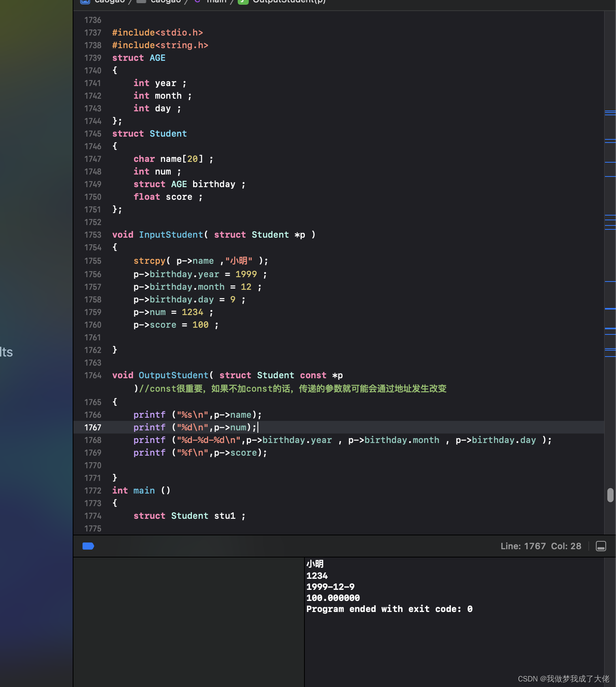The width and height of the screenshot is (616, 687).
Task: Click console output line 小明
Action: pos(315,564)
